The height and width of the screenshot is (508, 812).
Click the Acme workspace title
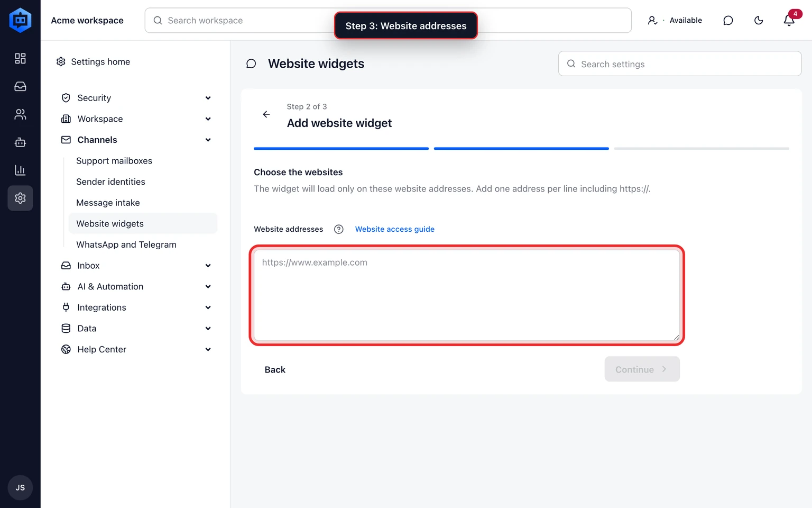(87, 20)
